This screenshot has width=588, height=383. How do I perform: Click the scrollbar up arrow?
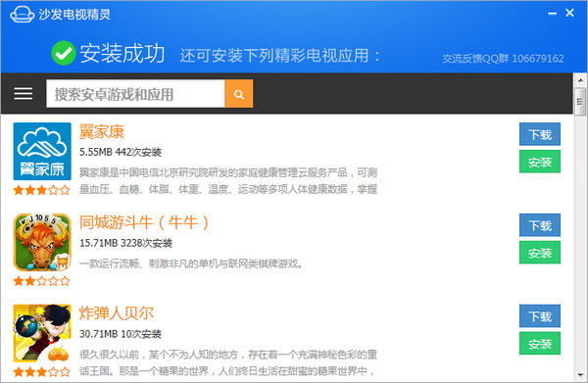580,80
